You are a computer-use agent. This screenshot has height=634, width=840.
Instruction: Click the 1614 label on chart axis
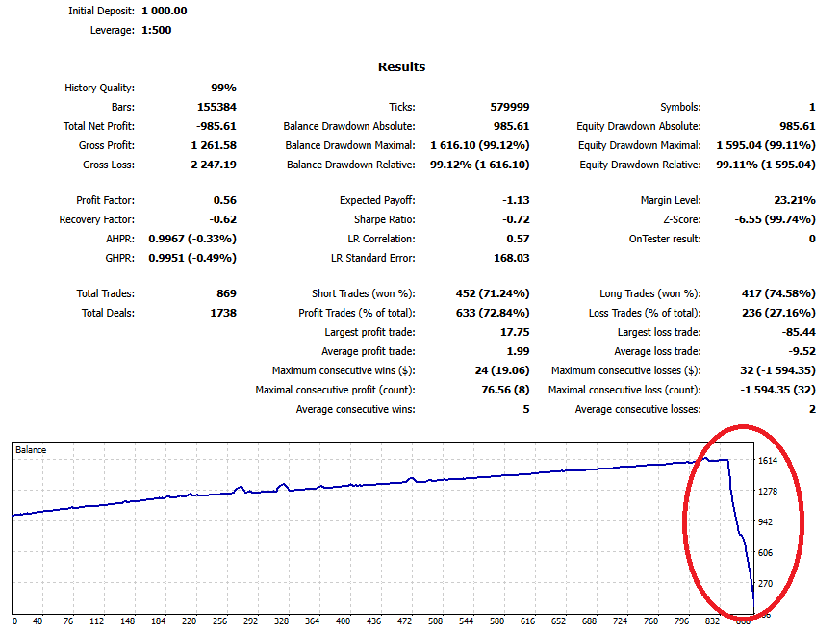[x=769, y=461]
